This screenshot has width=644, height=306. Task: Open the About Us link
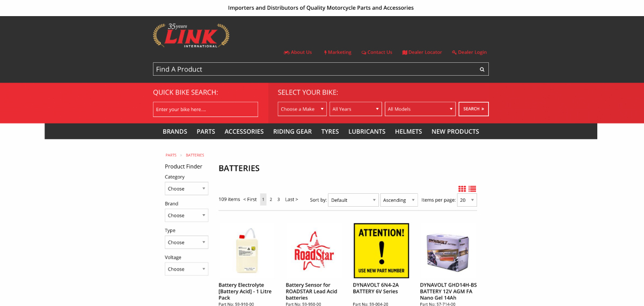(x=298, y=52)
